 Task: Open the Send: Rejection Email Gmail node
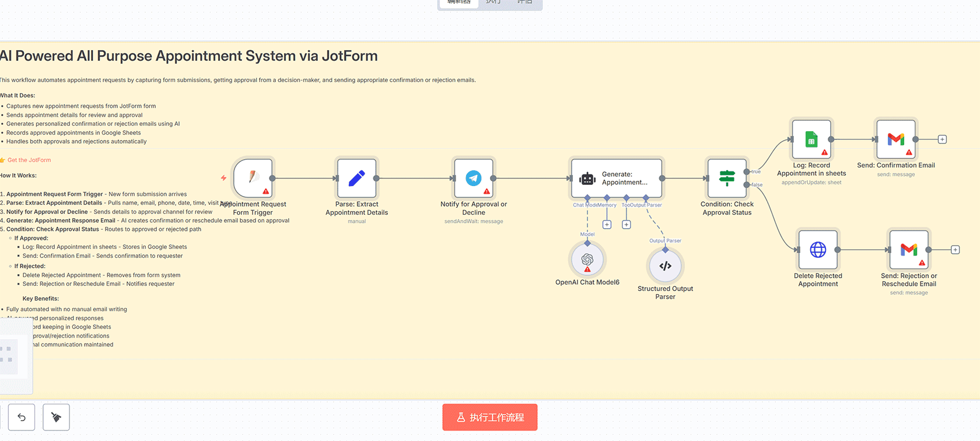(908, 250)
